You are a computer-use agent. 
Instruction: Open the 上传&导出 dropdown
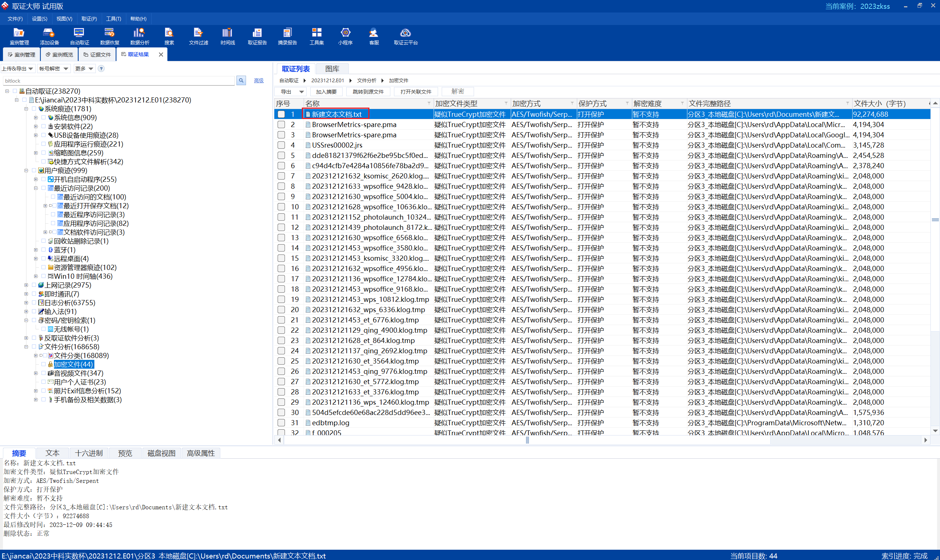(x=17, y=69)
